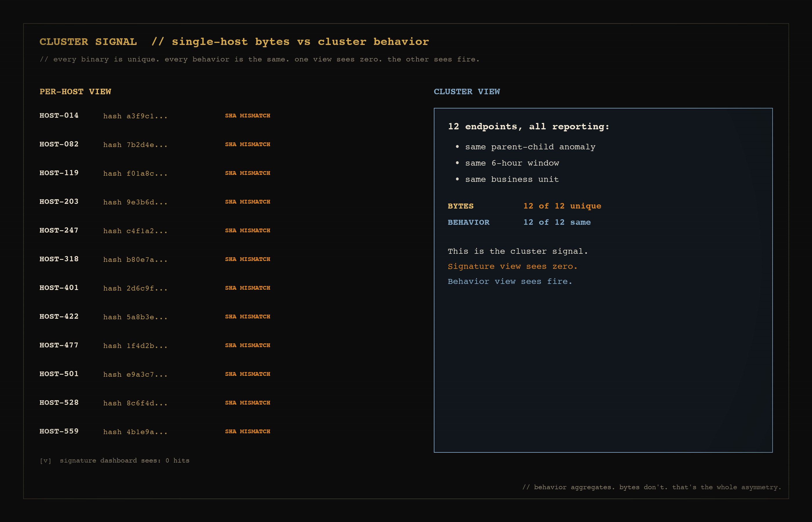
Task: Click hash a3f9c1... value
Action: (135, 116)
